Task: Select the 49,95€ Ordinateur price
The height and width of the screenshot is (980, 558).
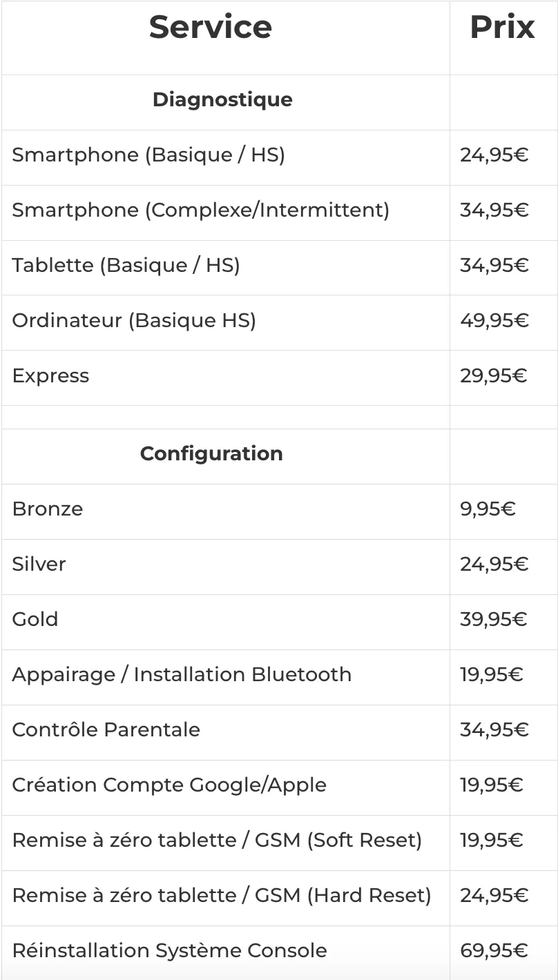Action: coord(494,321)
